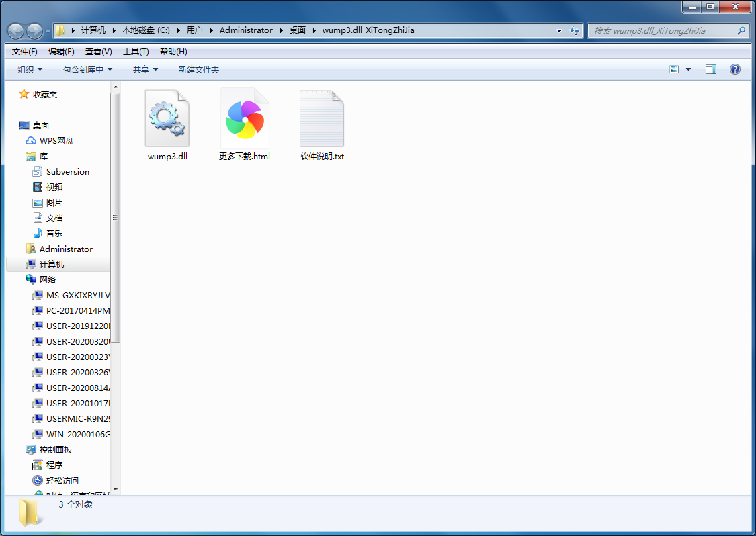The width and height of the screenshot is (756, 536).
Task: Click the 图片 picture icon
Action: (37, 202)
